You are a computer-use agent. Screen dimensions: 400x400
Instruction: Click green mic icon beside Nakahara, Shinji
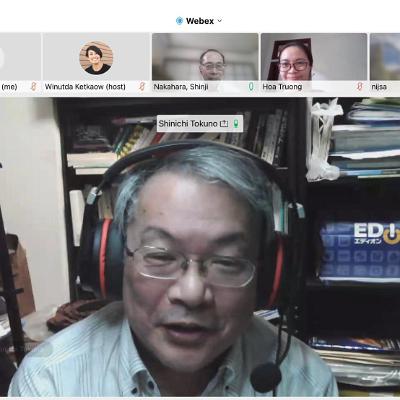coord(251,87)
